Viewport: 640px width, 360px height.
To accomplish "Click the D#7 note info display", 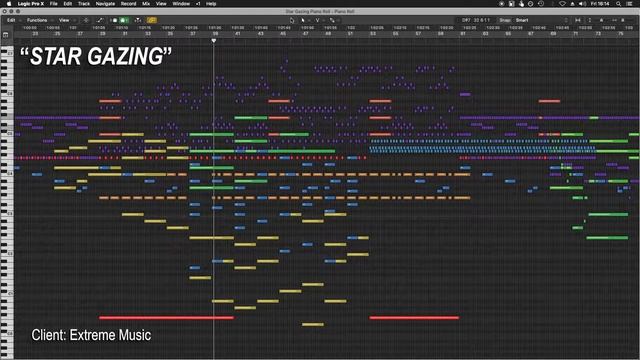I will pyautogui.click(x=476, y=20).
